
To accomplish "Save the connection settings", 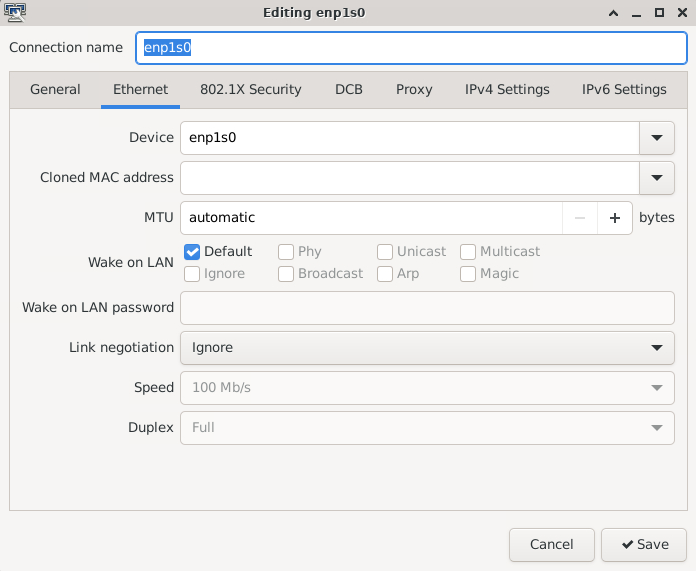I will [x=643, y=545].
